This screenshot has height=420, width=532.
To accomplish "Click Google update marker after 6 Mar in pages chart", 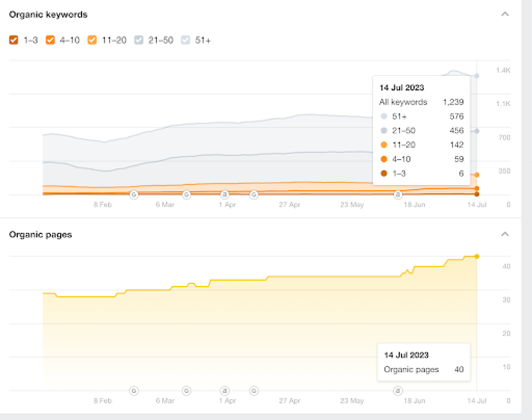I will [x=187, y=390].
